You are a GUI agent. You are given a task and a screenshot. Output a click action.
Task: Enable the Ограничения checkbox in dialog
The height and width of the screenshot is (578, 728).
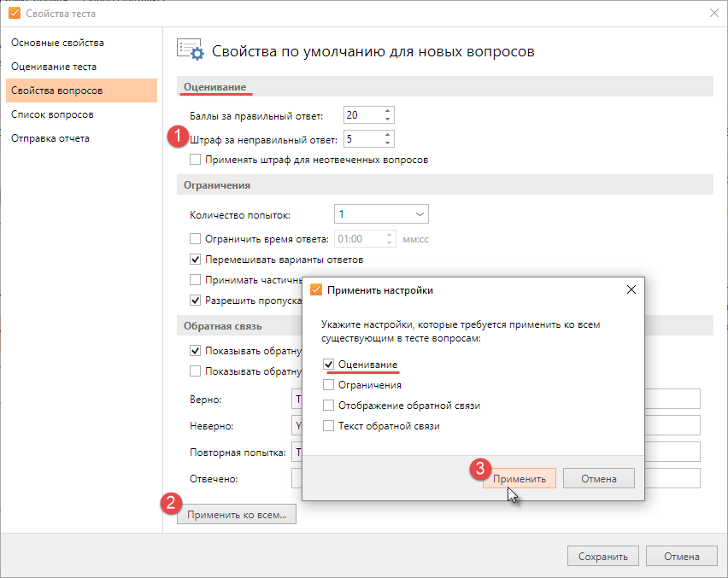point(328,385)
